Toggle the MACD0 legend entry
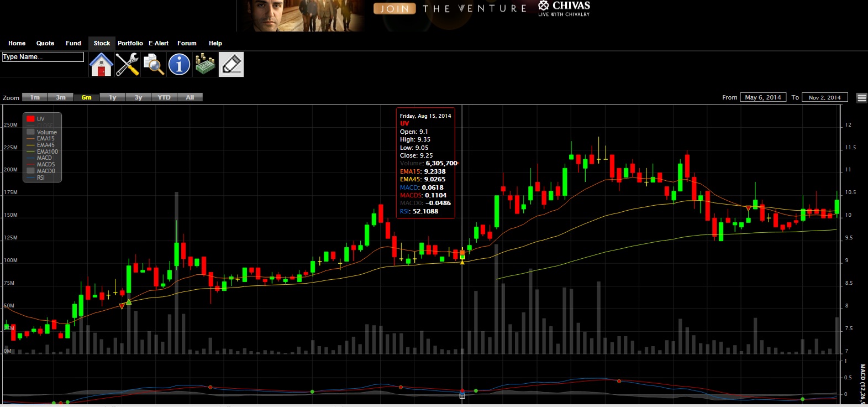 41,171
